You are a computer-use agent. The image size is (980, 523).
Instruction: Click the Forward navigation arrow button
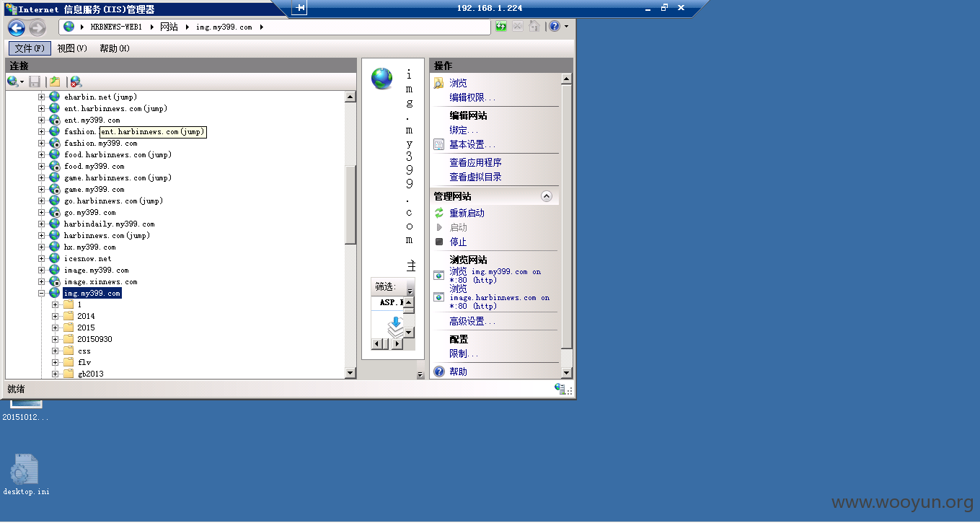click(37, 28)
